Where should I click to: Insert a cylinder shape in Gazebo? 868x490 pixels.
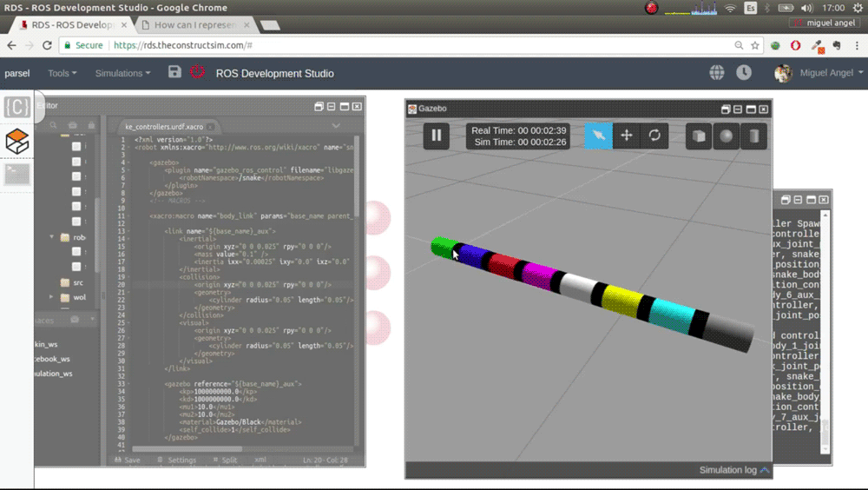tap(754, 136)
